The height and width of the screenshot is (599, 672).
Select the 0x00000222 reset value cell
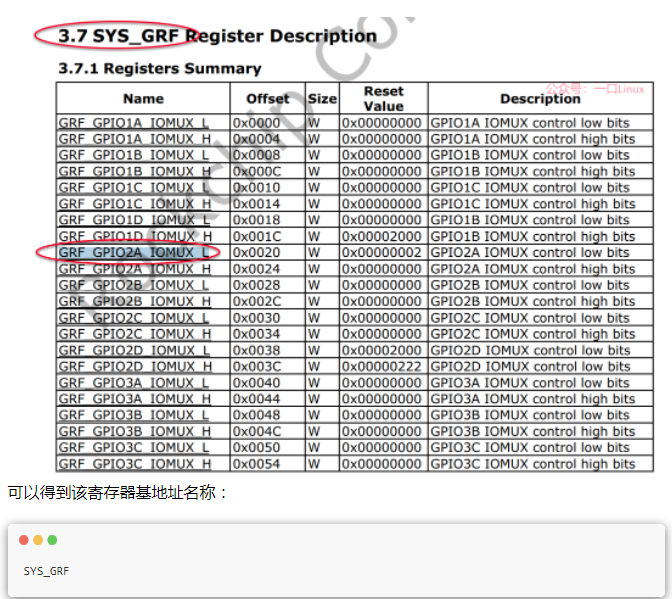382,367
